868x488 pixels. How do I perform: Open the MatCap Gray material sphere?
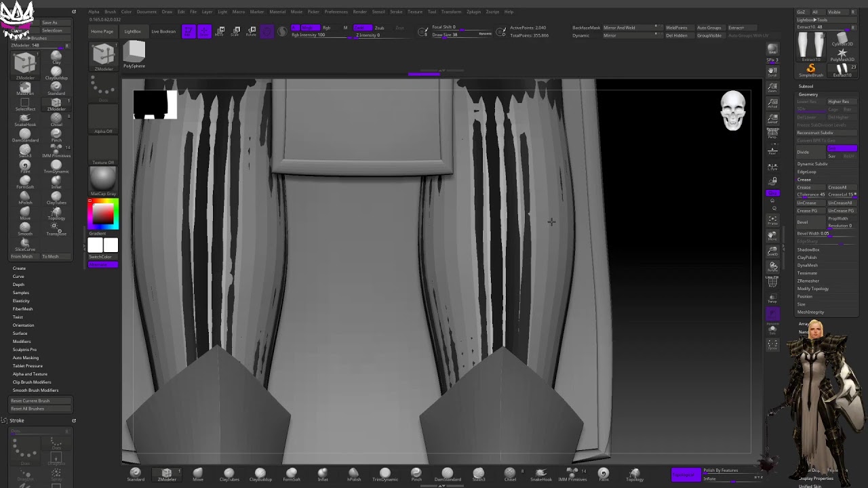(103, 181)
